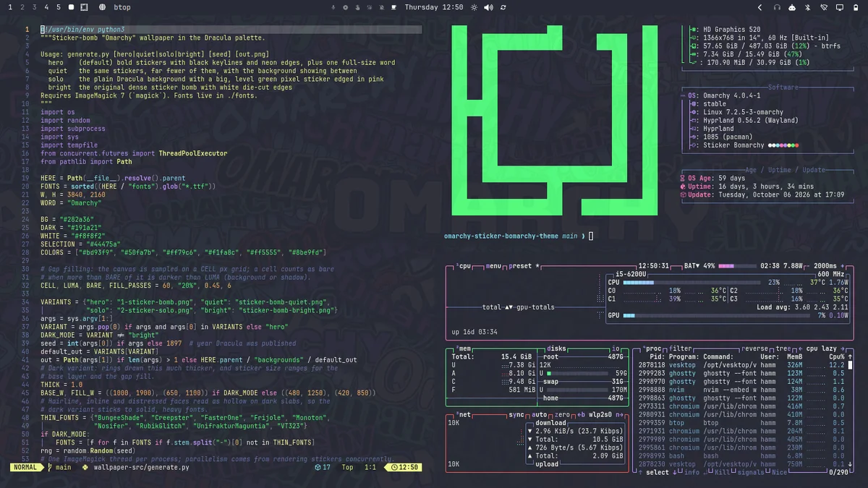Image resolution: width=868 pixels, height=488 pixels.
Task: Click the gpu-totals up-down arrows in btop
Action: click(509, 307)
